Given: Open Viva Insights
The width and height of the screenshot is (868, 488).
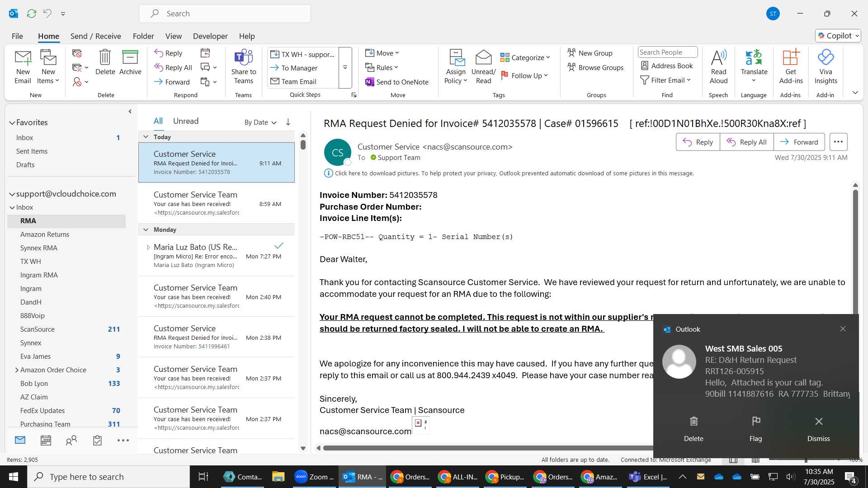Looking at the screenshot, I should point(826,67).
